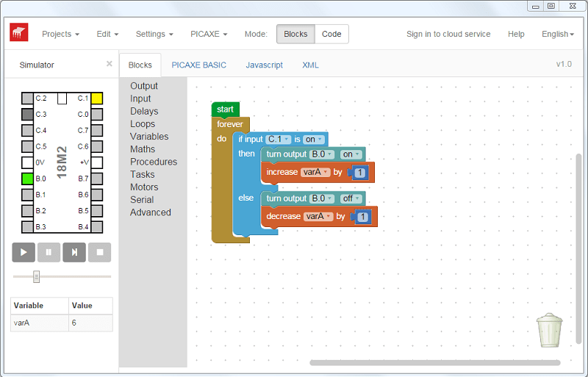Viewport: 588px width, 377px height.
Task: Switch to XML tab
Action: (x=310, y=65)
